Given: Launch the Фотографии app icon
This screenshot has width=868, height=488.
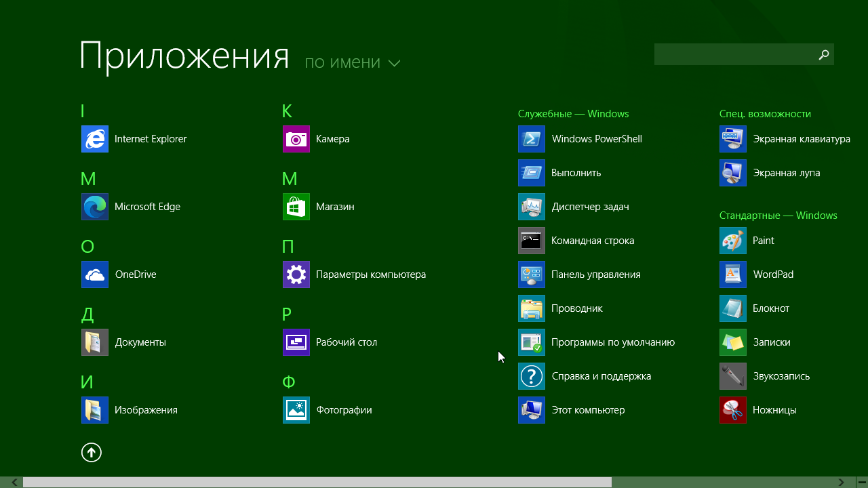Looking at the screenshot, I should coord(296,410).
